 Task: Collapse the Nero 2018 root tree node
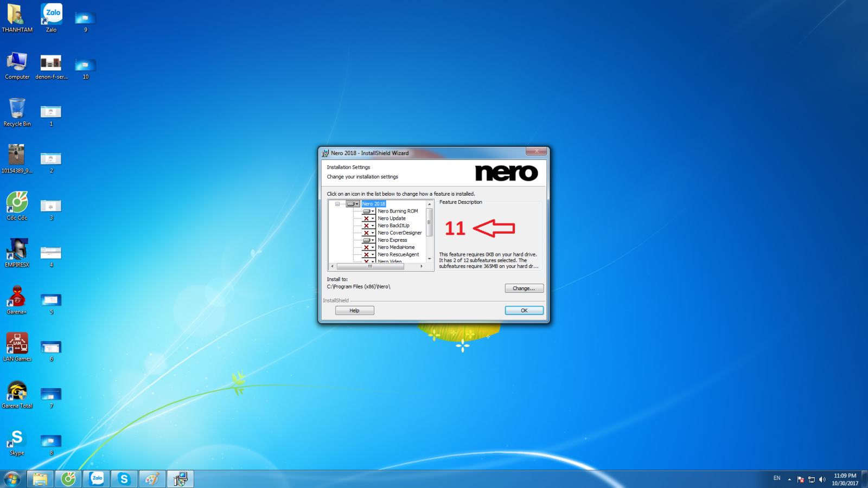pyautogui.click(x=337, y=204)
